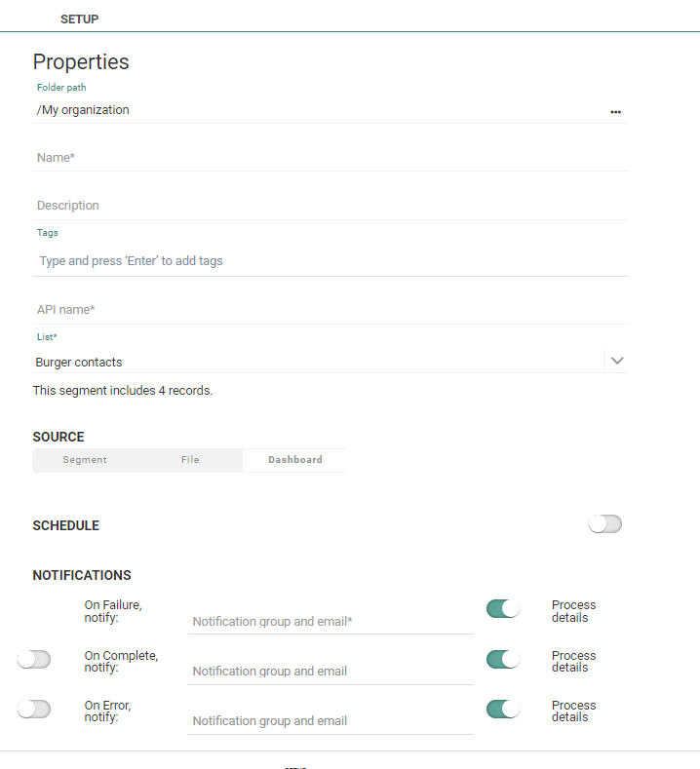This screenshot has height=769, width=700.
Task: Toggle On Complete notification switch
Action: point(34,660)
